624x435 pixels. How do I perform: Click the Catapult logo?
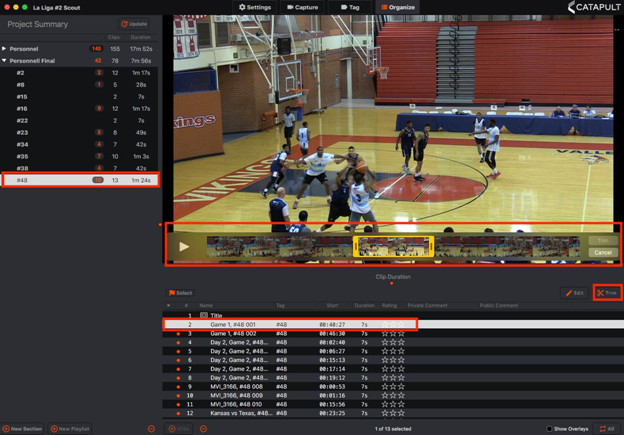592,8
